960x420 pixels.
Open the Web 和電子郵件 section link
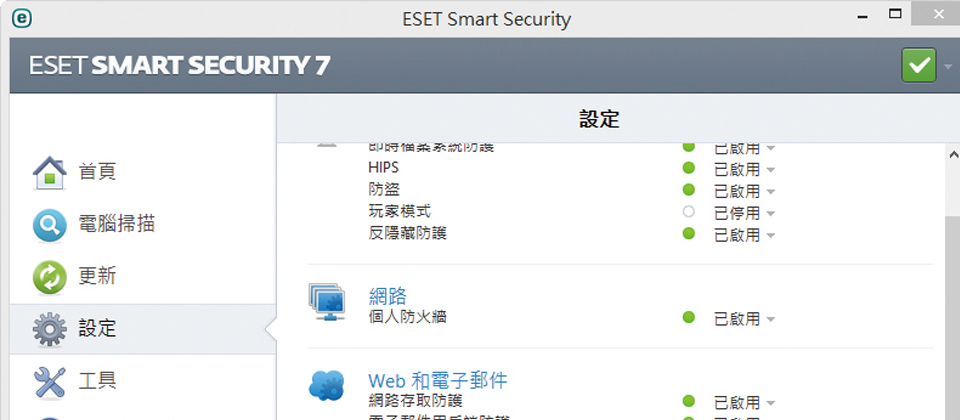[x=438, y=381]
